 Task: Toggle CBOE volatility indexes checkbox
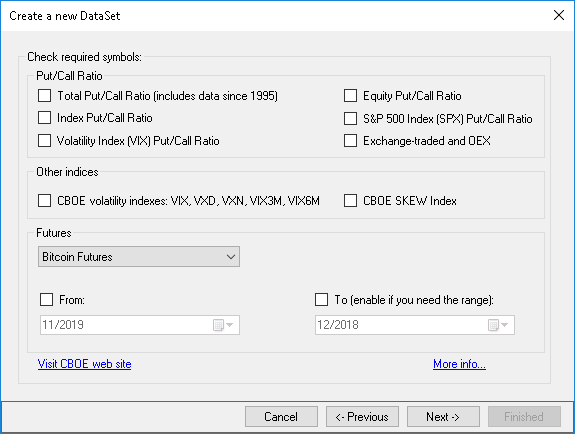(45, 201)
